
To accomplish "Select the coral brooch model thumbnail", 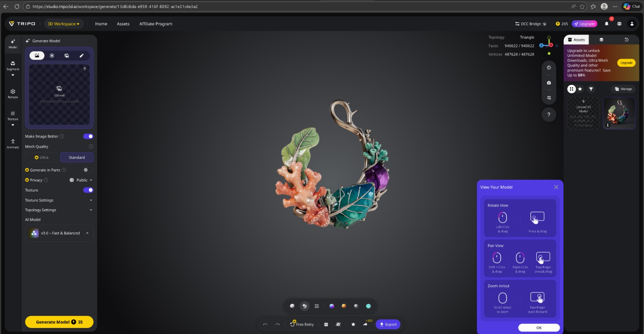I will coord(619,113).
